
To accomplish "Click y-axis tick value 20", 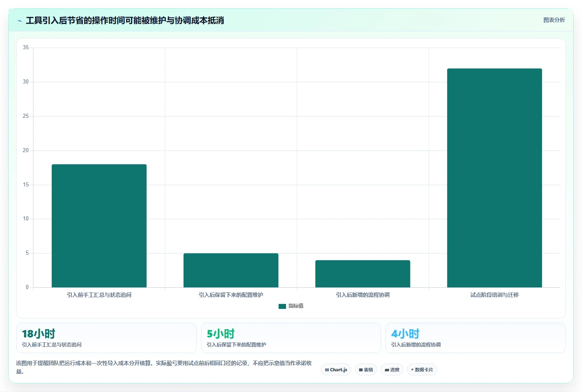I will [26, 151].
